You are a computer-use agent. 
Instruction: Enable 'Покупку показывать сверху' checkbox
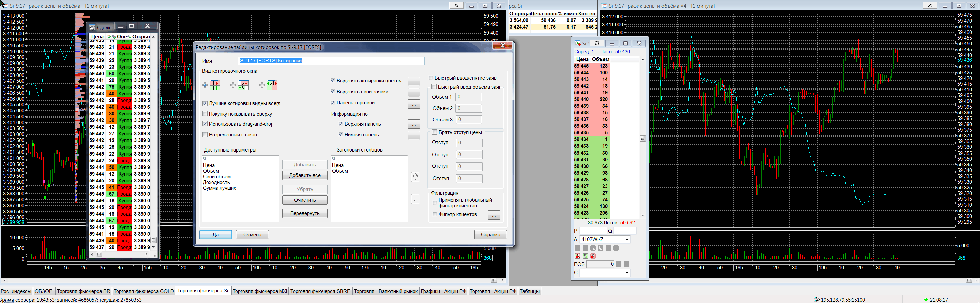(205, 114)
